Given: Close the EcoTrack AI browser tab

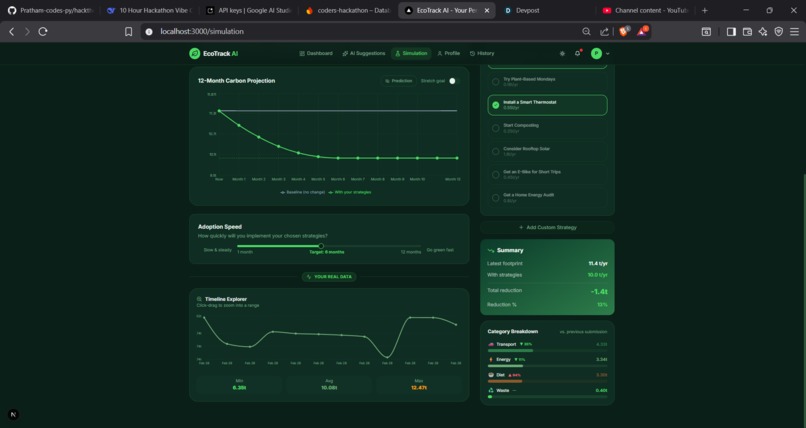Looking at the screenshot, I should click(487, 10).
